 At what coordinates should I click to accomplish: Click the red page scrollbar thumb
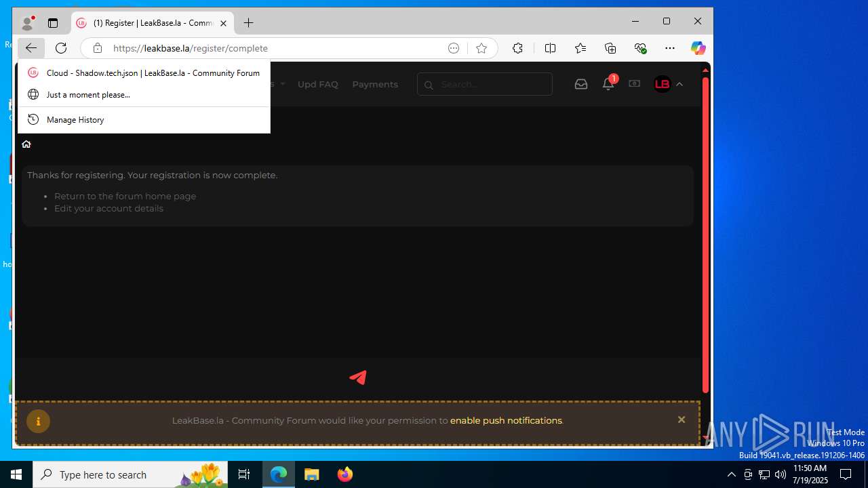pyautogui.click(x=705, y=235)
